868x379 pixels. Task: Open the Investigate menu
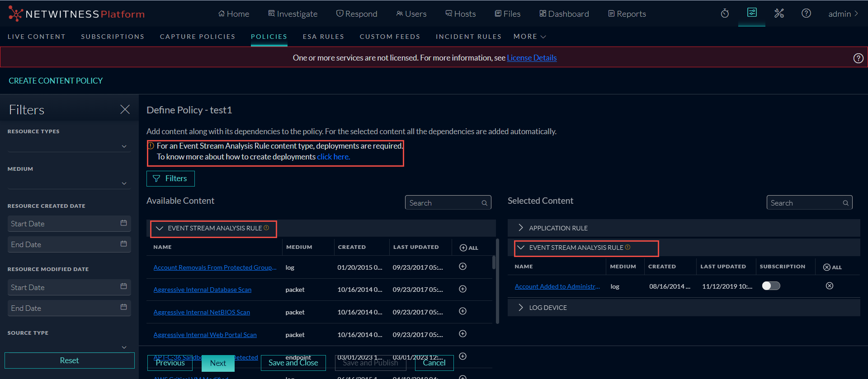[x=292, y=14]
